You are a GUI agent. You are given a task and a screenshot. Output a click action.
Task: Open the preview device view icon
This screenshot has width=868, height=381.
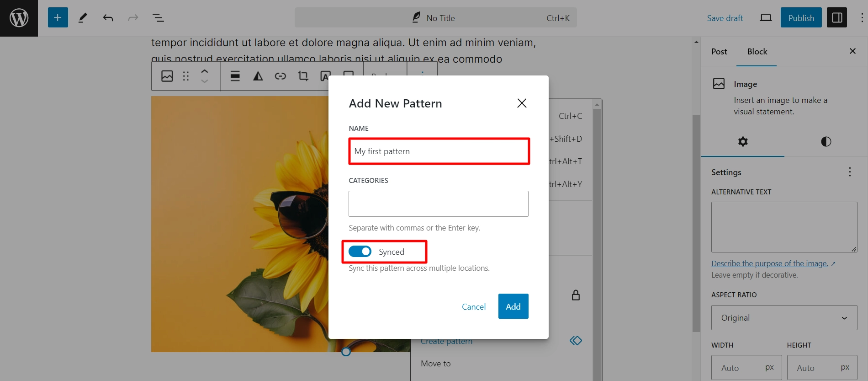tap(766, 18)
